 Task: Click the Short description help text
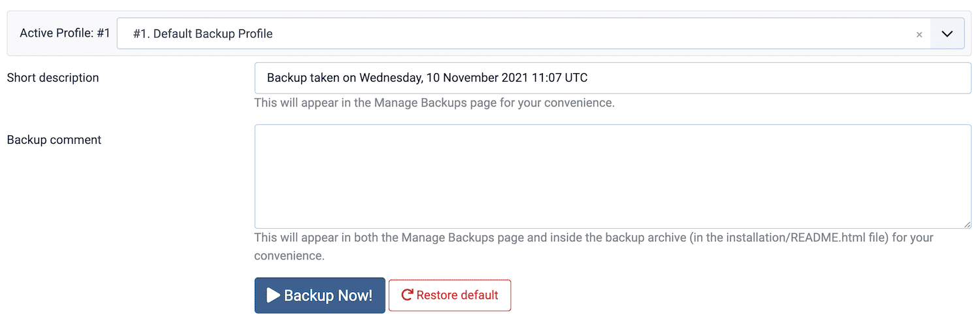coord(434,103)
